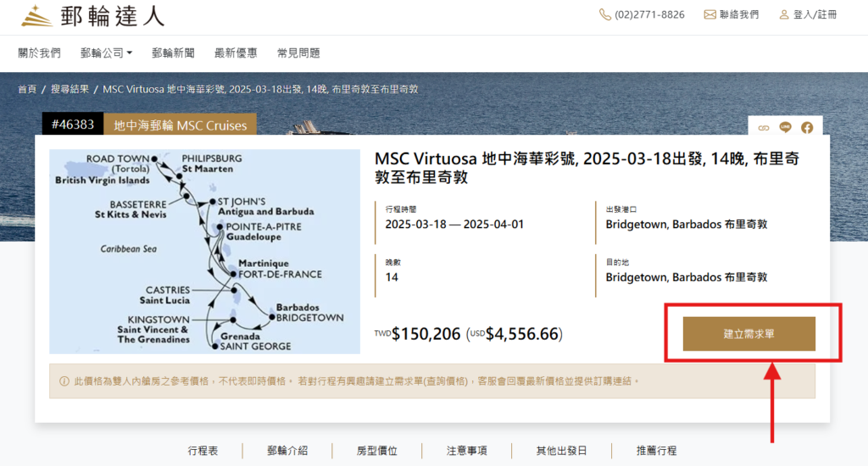Go to 首頁 in the breadcrumb
The image size is (868, 466).
(27, 89)
